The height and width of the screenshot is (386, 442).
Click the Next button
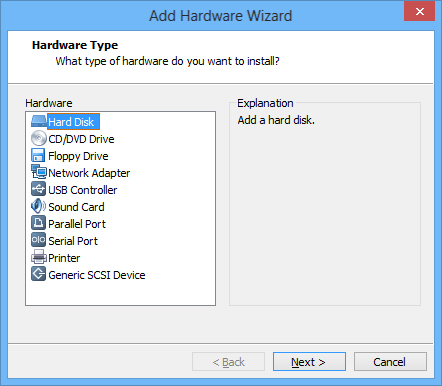[309, 362]
